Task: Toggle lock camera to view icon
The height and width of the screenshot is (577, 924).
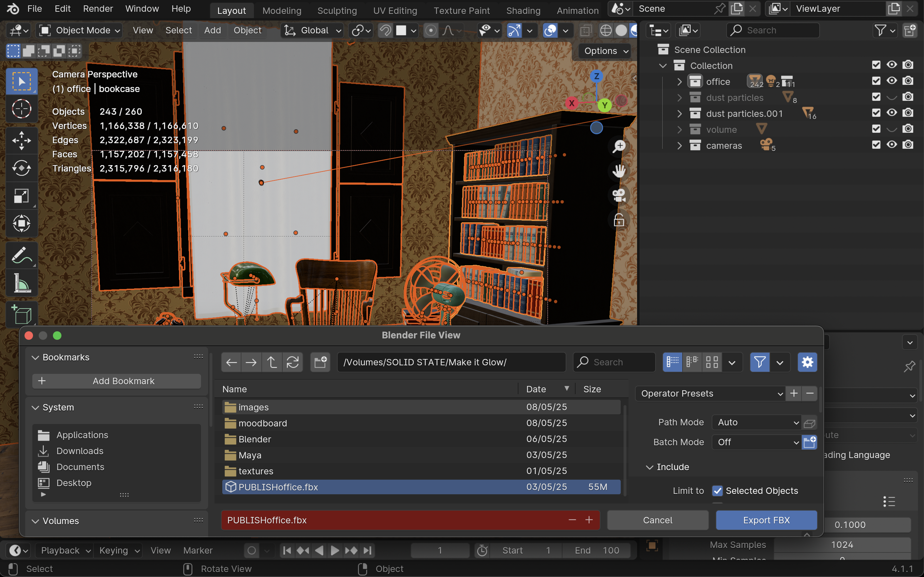Action: [619, 220]
